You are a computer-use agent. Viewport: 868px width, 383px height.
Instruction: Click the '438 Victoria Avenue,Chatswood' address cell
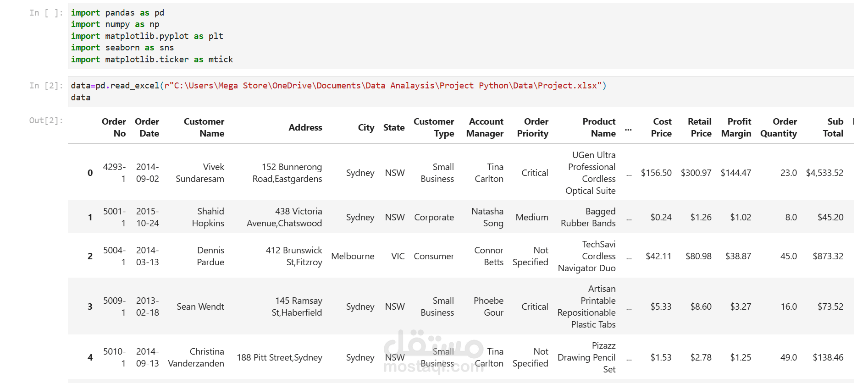pyautogui.click(x=284, y=217)
